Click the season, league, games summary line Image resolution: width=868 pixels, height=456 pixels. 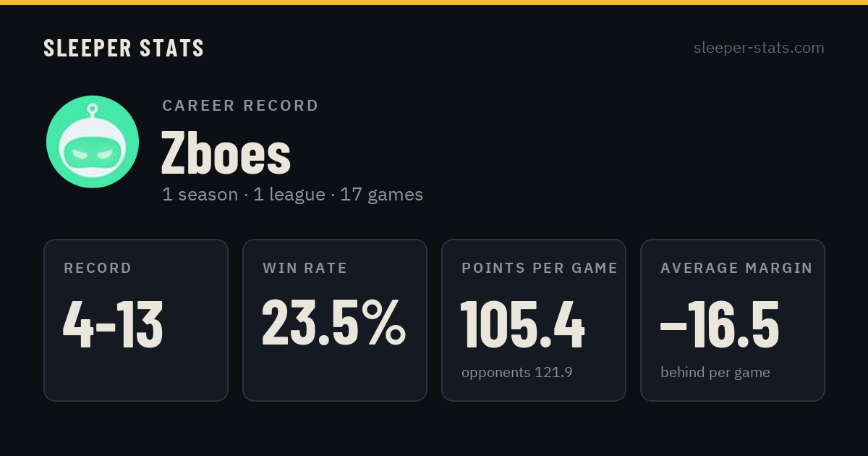click(292, 195)
